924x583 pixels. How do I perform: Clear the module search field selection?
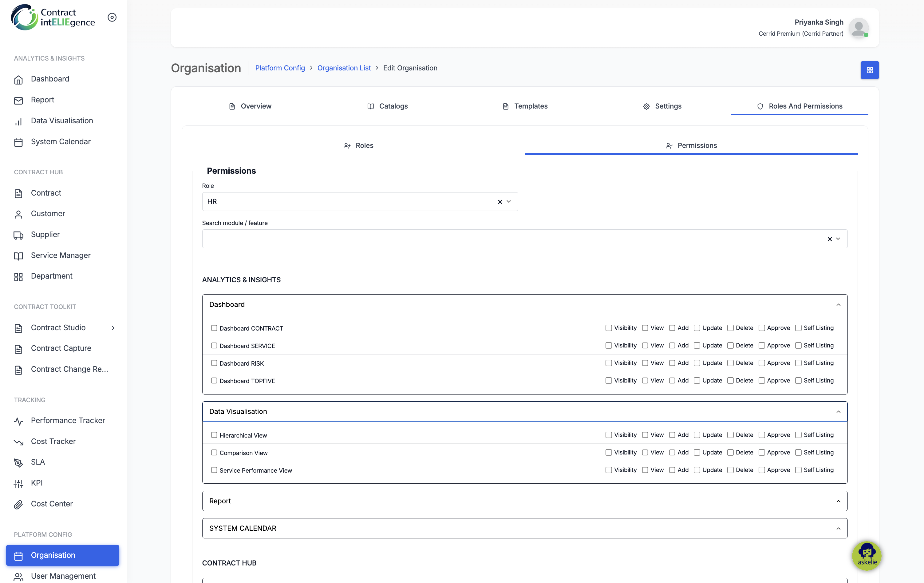830,239
